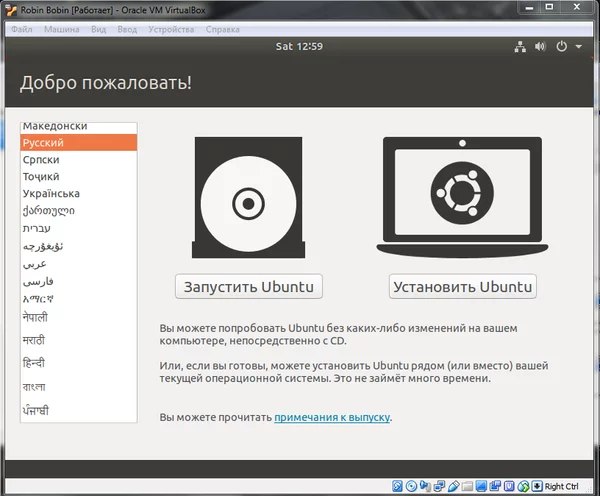This screenshot has height=496, width=600.
Task: Click the hard disk activity icon in status bar
Action: tap(398, 486)
